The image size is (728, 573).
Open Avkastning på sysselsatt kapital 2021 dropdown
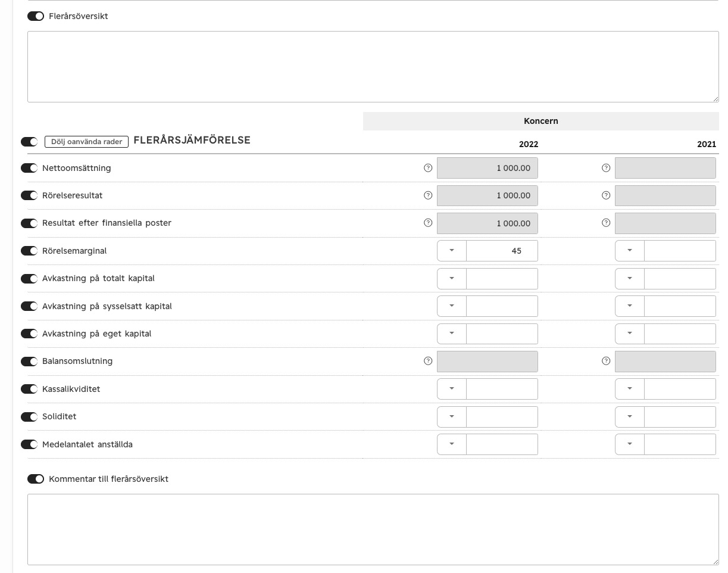(630, 306)
